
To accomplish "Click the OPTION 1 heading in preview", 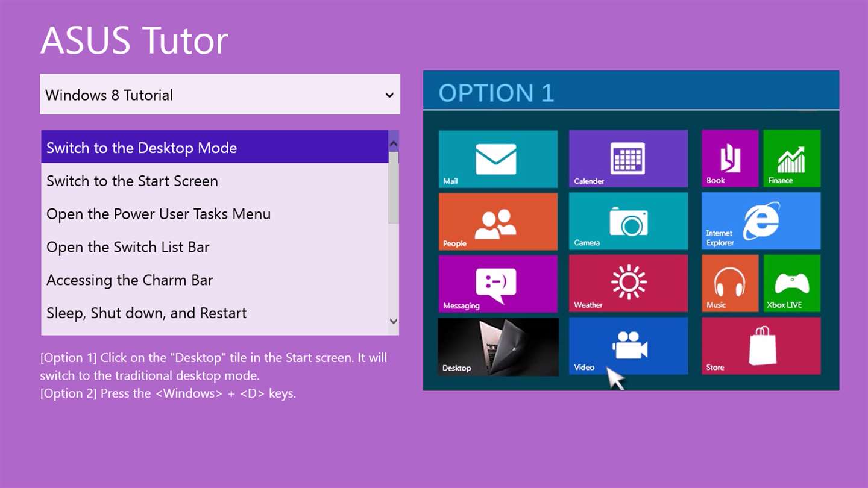I will pyautogui.click(x=496, y=93).
